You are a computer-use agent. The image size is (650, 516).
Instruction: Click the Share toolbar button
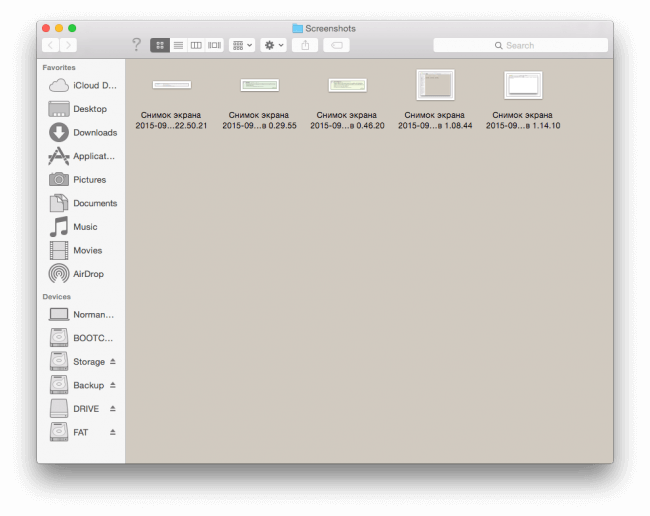click(x=305, y=45)
